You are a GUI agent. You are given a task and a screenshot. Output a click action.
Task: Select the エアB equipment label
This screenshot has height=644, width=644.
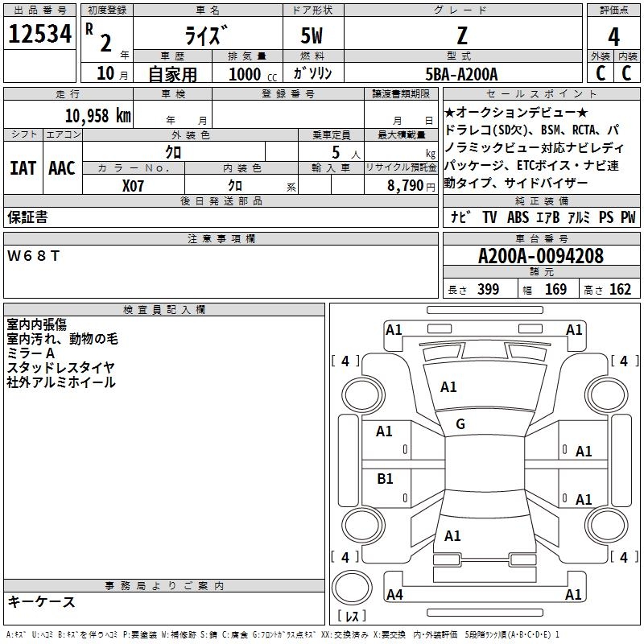click(548, 217)
